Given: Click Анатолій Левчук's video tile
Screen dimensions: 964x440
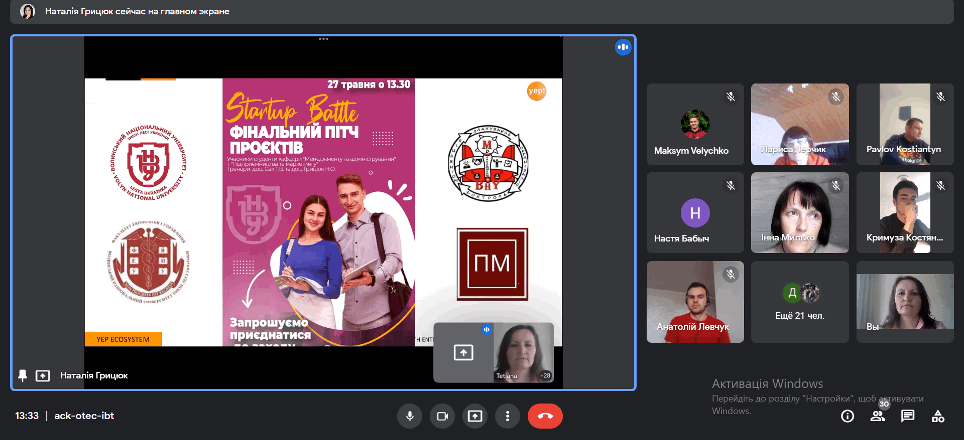Looking at the screenshot, I should pos(695,301).
